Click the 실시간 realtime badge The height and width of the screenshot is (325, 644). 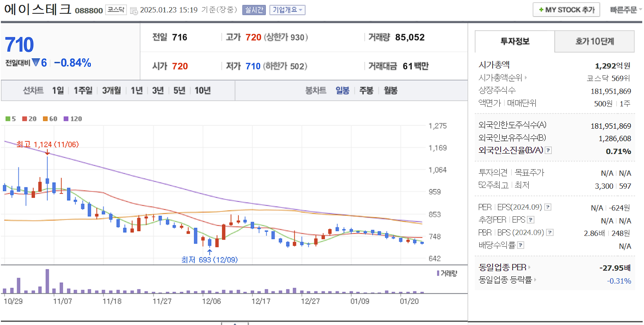(255, 9)
